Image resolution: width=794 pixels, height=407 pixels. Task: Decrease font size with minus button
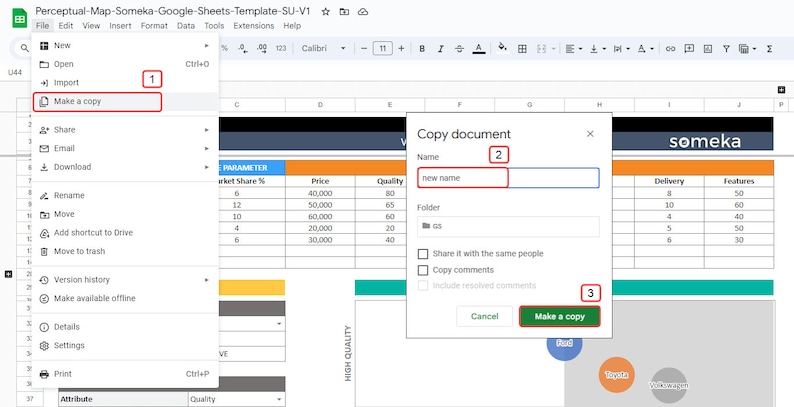(x=364, y=49)
